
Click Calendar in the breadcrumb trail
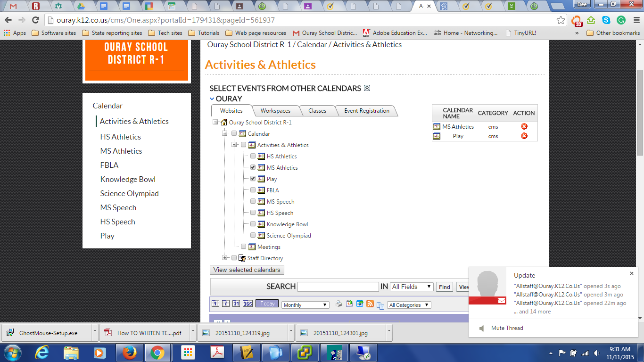click(x=313, y=44)
